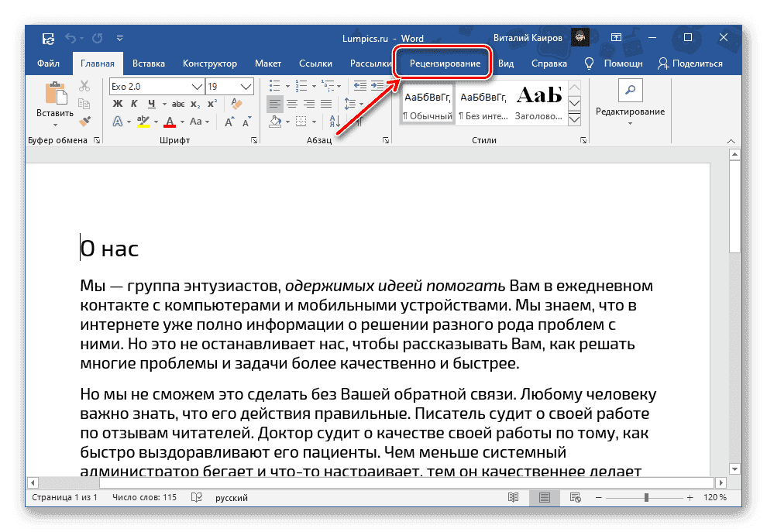Select the yellow text highlight color swatch
Image resolution: width=767 pixels, height=532 pixels.
(x=143, y=126)
